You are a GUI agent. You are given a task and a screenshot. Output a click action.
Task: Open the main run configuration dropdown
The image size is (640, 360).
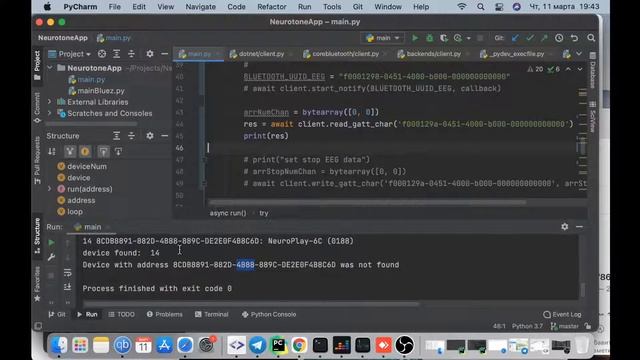click(x=383, y=38)
